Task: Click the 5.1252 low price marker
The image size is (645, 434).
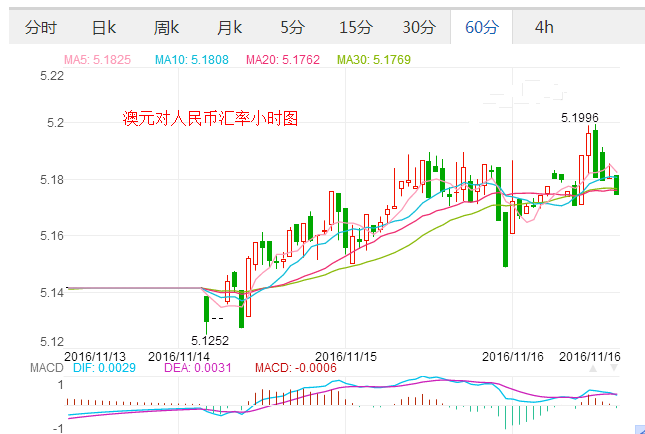Action: (x=210, y=340)
